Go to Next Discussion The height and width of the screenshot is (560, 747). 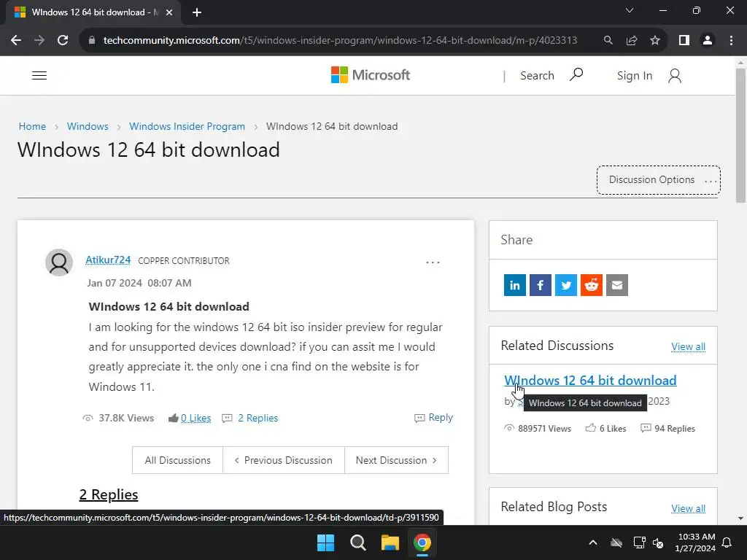coord(396,460)
